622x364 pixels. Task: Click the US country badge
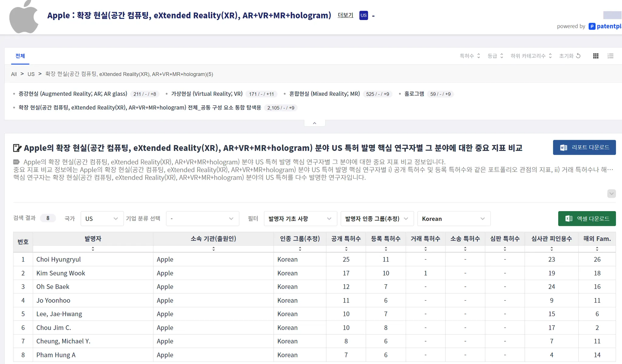click(x=364, y=15)
